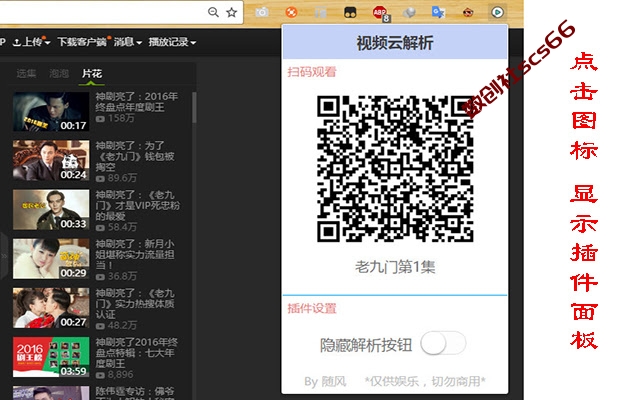Screen dimensions: 640x400
Task: Click the 老九门第1集 title under QR code
Action: pyautogui.click(x=395, y=267)
